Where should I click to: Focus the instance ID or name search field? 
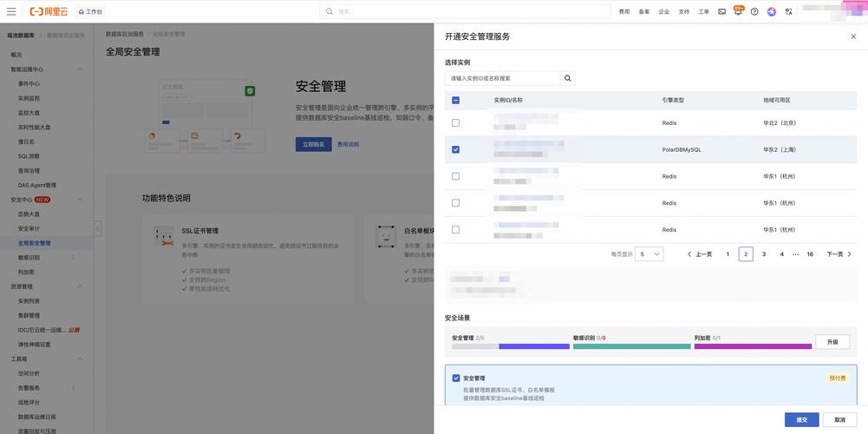[503, 78]
